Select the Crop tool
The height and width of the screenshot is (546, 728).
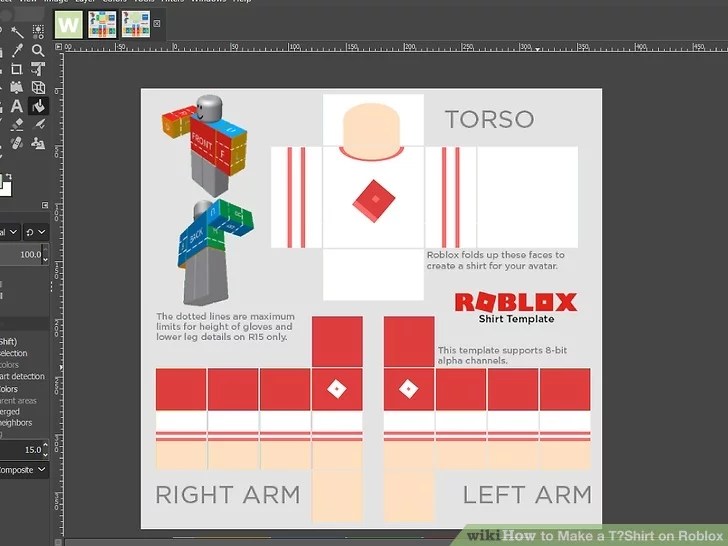point(17,69)
